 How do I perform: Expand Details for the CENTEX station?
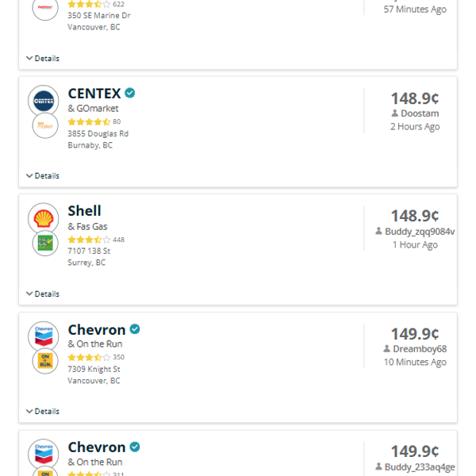click(43, 176)
